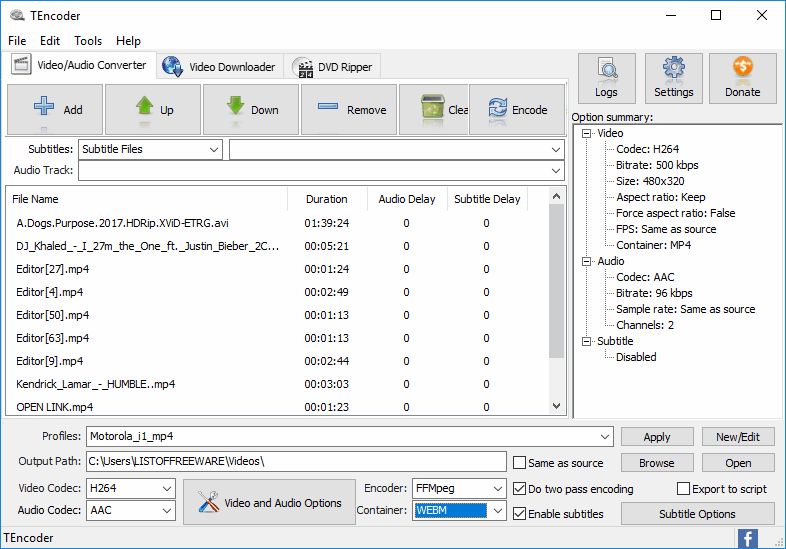The width and height of the screenshot is (786, 549).
Task: Switch to Video/Audio Converter tab
Action: 79,65
